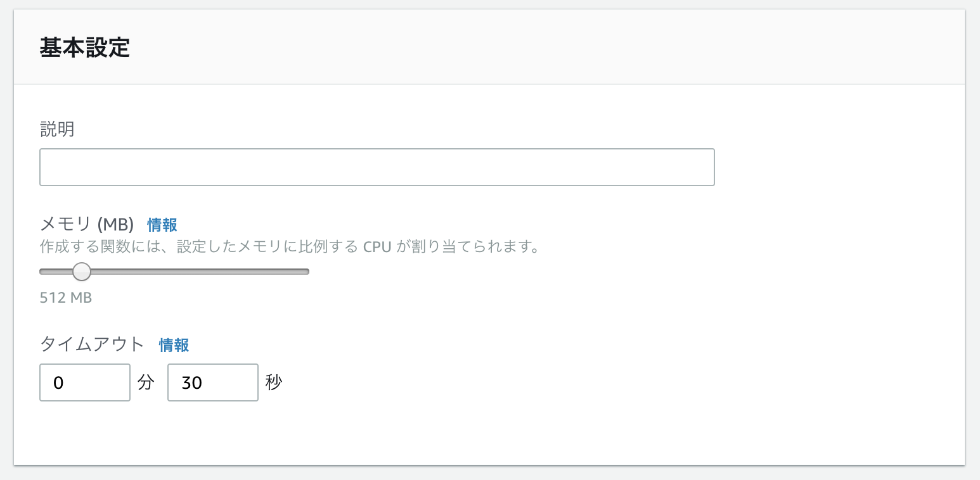Image resolution: width=980 pixels, height=480 pixels.
Task: Click the 説明 description text field
Action: 377,167
